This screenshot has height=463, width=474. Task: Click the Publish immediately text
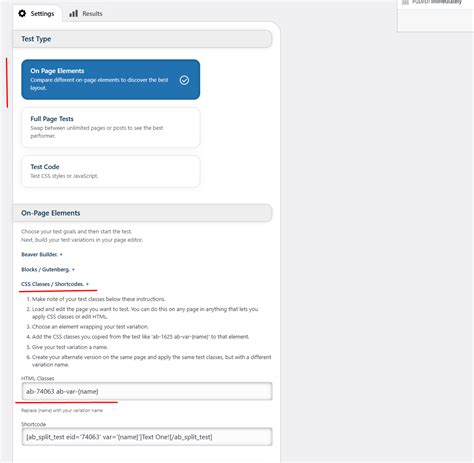[x=437, y=2]
